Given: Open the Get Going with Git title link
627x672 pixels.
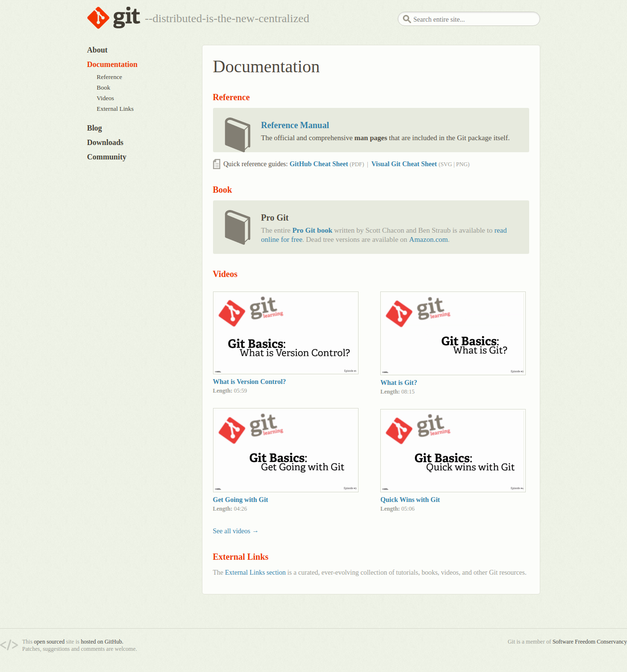Looking at the screenshot, I should pyautogui.click(x=240, y=500).
